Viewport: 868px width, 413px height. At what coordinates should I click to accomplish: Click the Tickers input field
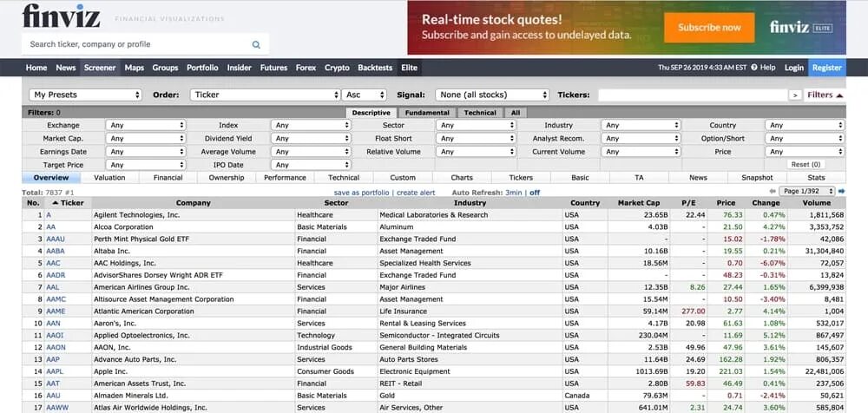(693, 95)
